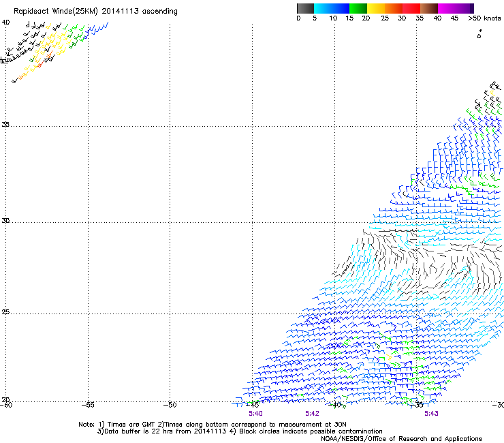
Task: Click the longitude axis label '-55'
Action: coord(88,405)
